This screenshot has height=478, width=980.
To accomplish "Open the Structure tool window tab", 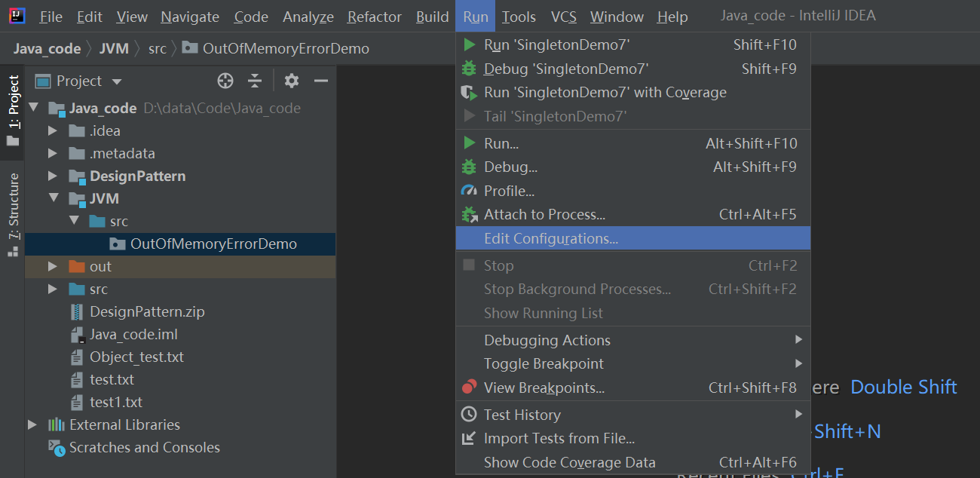I will tap(13, 213).
